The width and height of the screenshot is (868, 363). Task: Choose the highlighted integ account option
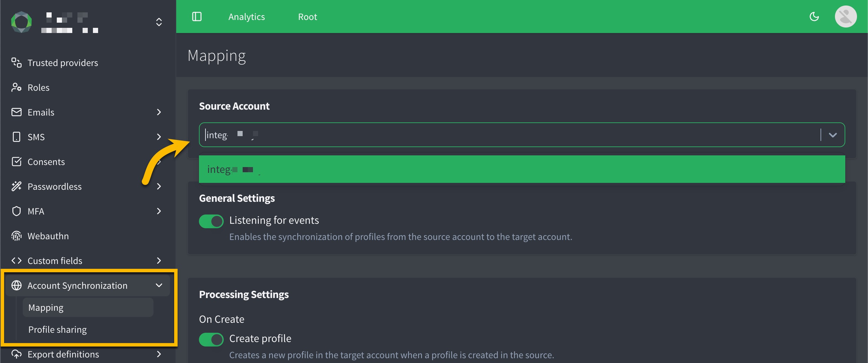coord(522,169)
